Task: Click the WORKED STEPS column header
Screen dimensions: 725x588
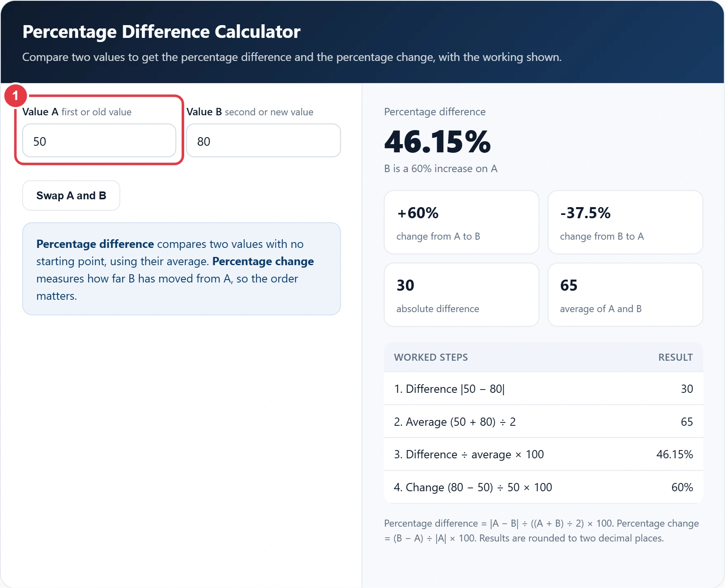Action: point(431,357)
